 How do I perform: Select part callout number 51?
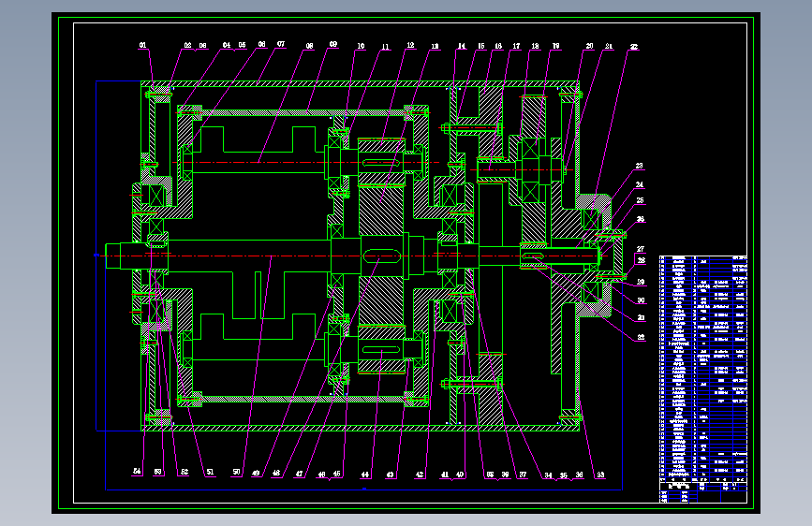(x=210, y=472)
